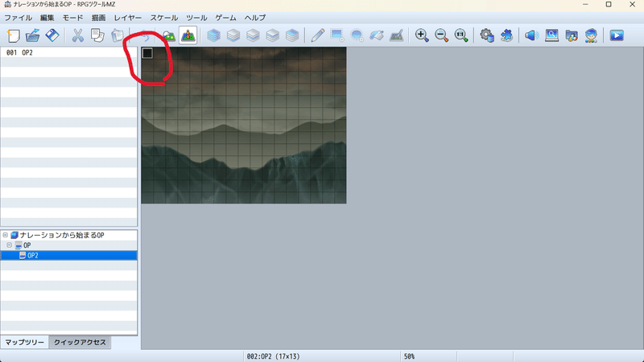Open the Database gear icon
Viewport: 644px width, 362px height.
click(x=487, y=35)
